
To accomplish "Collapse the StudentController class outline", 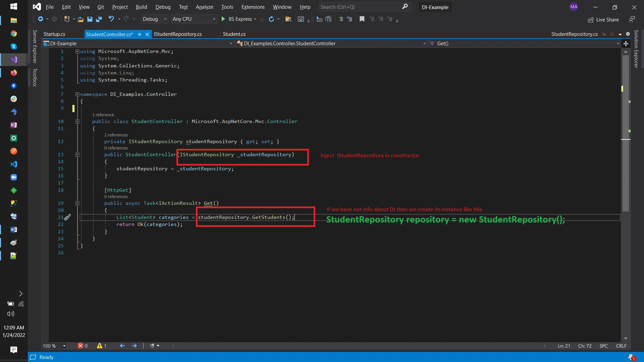I will coord(77,121).
